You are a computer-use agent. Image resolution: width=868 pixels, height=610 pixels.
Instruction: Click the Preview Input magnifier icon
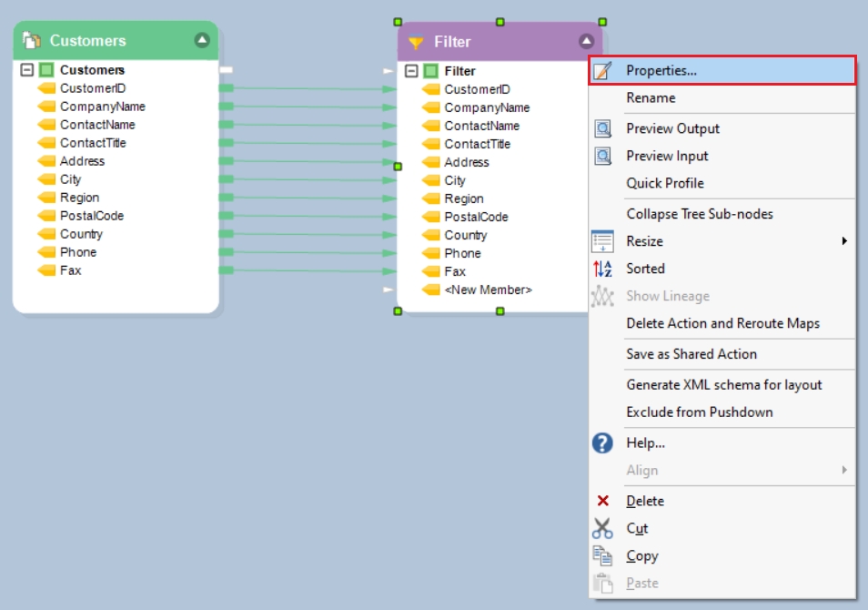(602, 156)
